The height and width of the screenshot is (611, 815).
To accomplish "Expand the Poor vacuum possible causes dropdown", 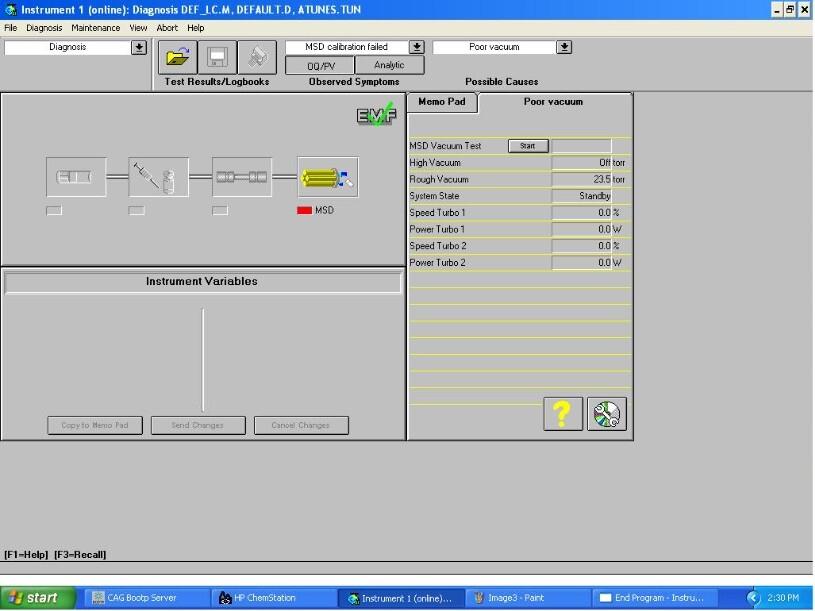I will pos(564,47).
